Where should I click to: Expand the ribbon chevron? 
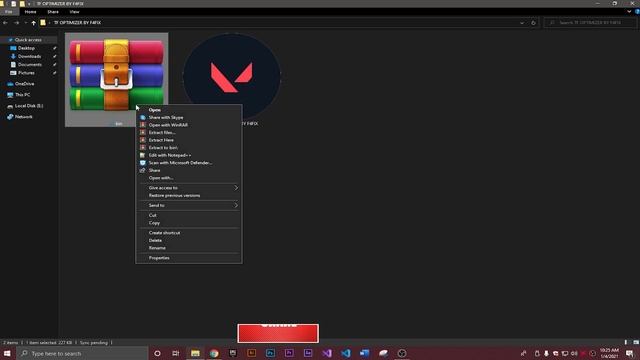click(x=629, y=12)
